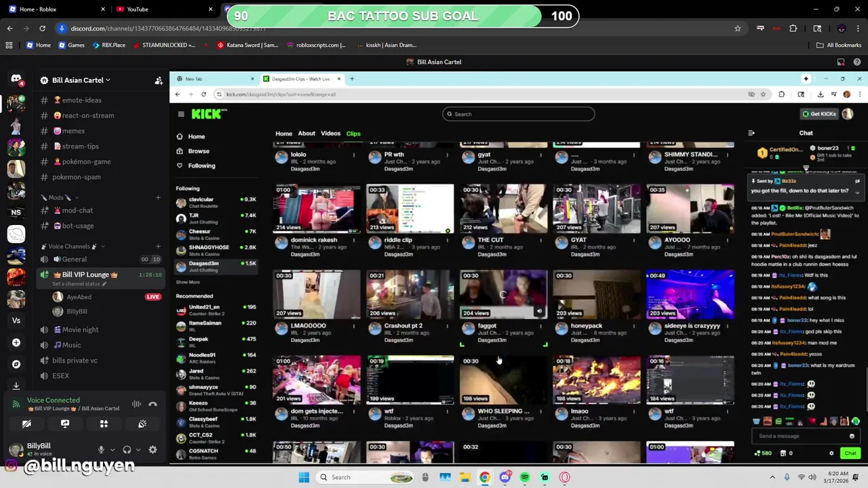The width and height of the screenshot is (868, 488).
Task: Play the sideeye is crazyyyy clip thumbnail
Action: (x=690, y=294)
